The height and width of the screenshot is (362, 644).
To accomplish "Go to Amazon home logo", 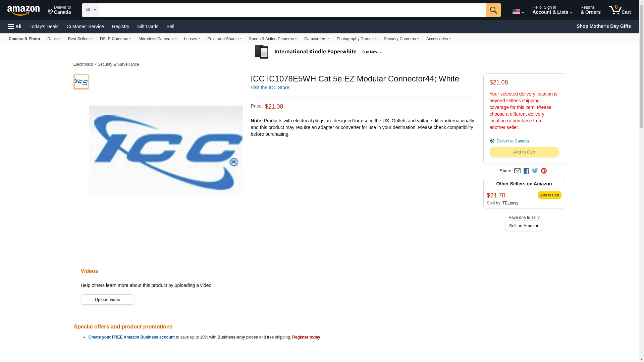I will point(23,10).
